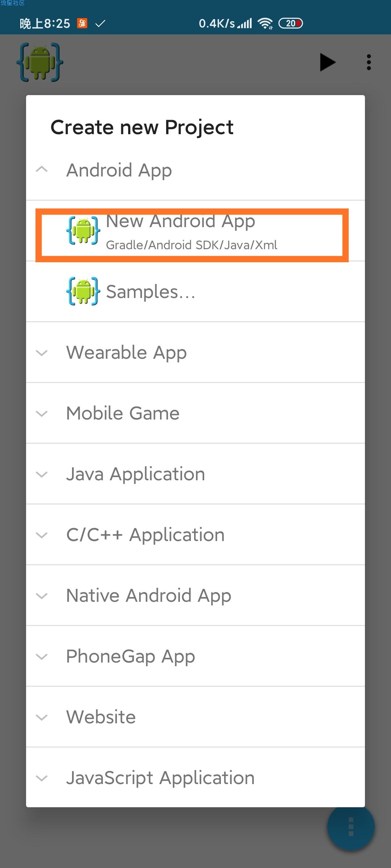This screenshot has width=391, height=868.
Task: Open the Samples... entry
Action: coord(195,292)
